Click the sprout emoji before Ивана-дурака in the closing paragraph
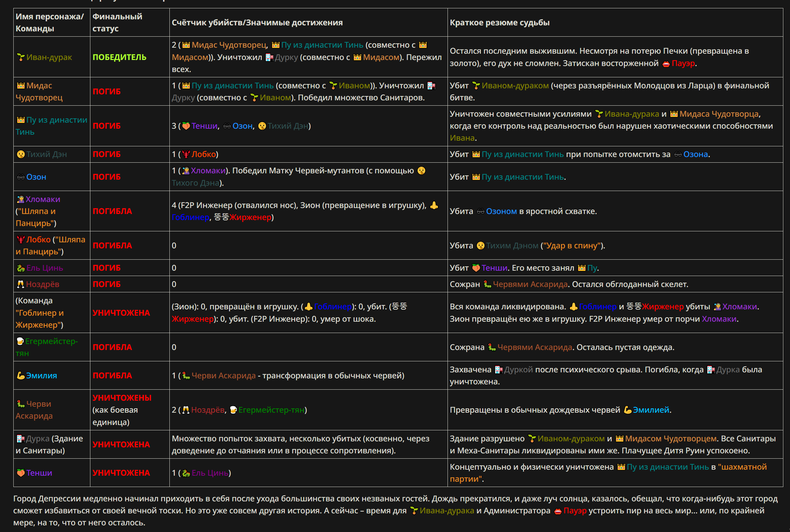 (414, 511)
